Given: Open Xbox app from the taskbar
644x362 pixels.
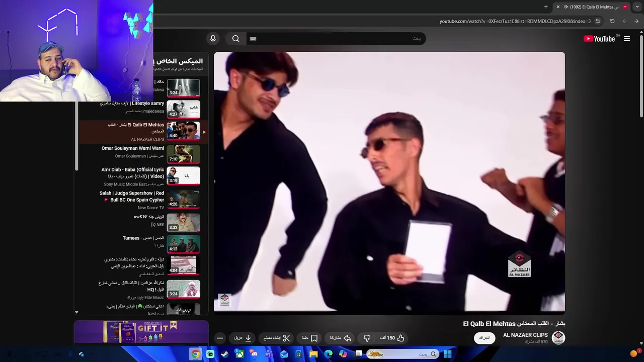Looking at the screenshot, I should pos(240,354).
